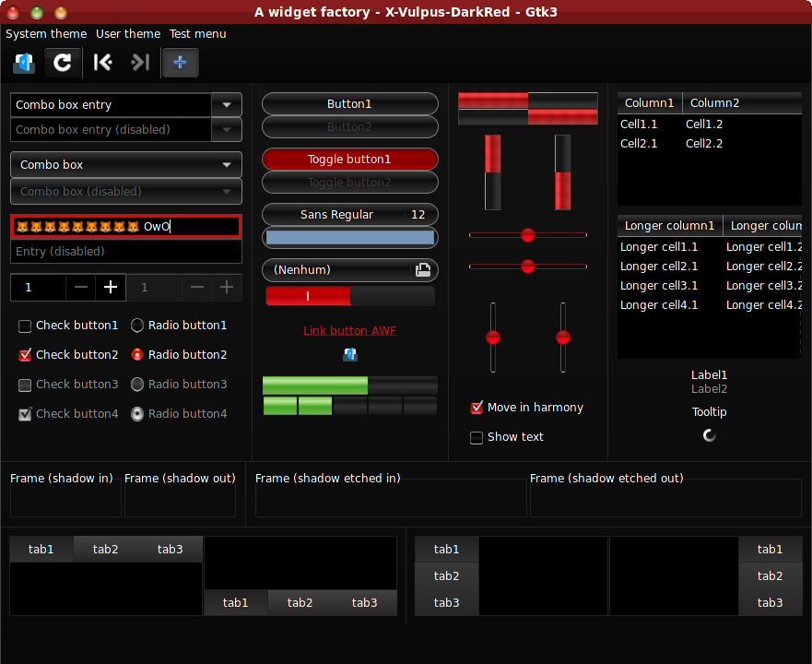Image resolution: width=812 pixels, height=664 pixels.
Task: Switch to tab3 in right-tabs notebook
Action: click(x=770, y=603)
